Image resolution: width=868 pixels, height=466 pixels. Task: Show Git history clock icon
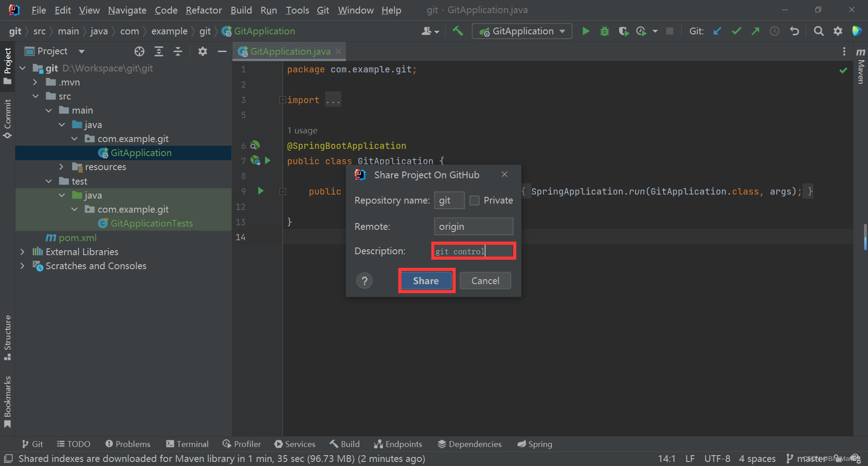point(774,31)
